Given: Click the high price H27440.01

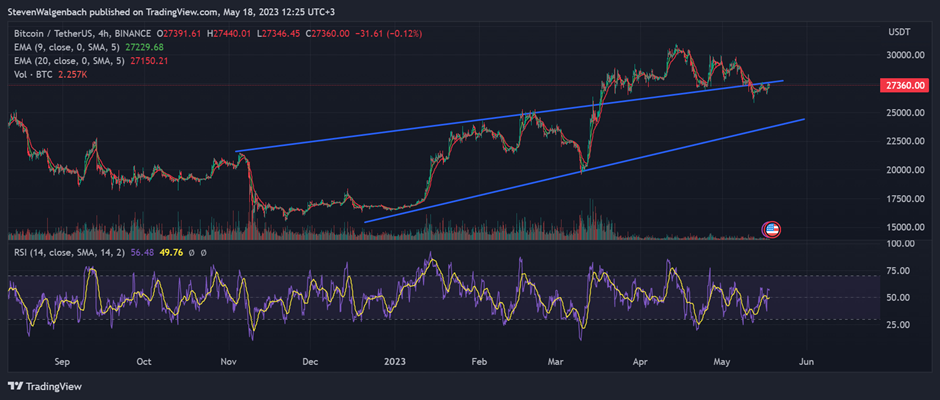Looking at the screenshot, I should pyautogui.click(x=230, y=34).
